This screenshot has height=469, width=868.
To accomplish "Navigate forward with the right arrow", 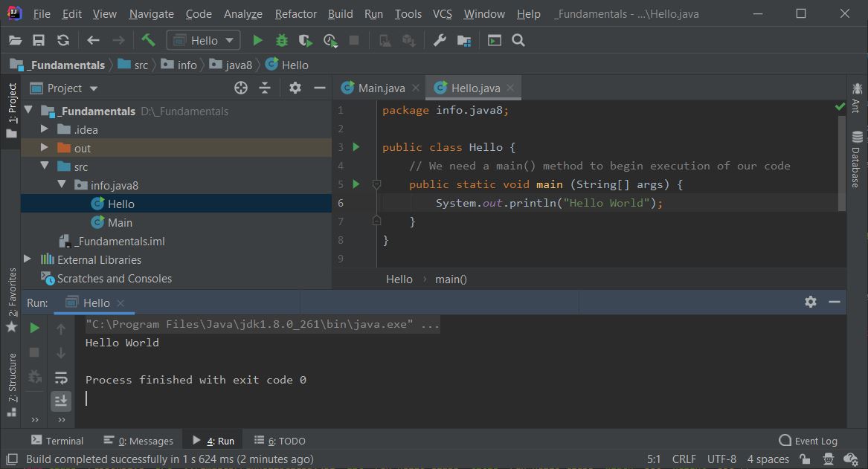I will coord(118,40).
